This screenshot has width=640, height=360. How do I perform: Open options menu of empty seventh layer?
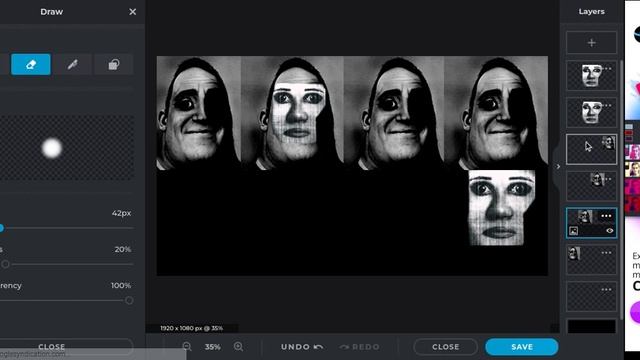point(607,289)
